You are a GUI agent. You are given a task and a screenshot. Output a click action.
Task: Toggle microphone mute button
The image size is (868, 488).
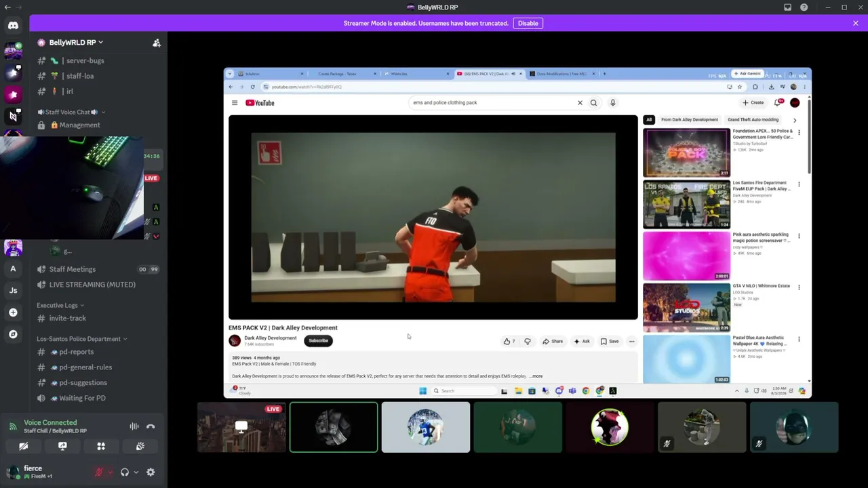tap(99, 472)
